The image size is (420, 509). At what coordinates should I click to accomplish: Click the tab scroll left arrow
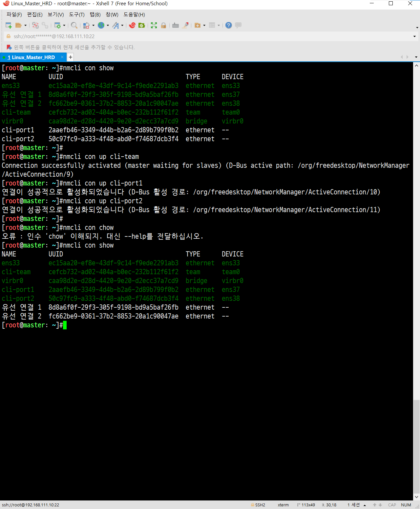point(402,57)
